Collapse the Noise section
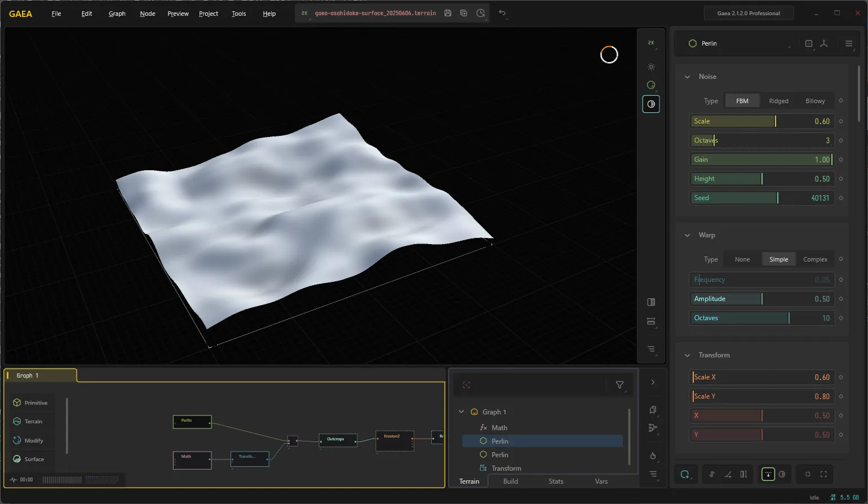 [687, 77]
